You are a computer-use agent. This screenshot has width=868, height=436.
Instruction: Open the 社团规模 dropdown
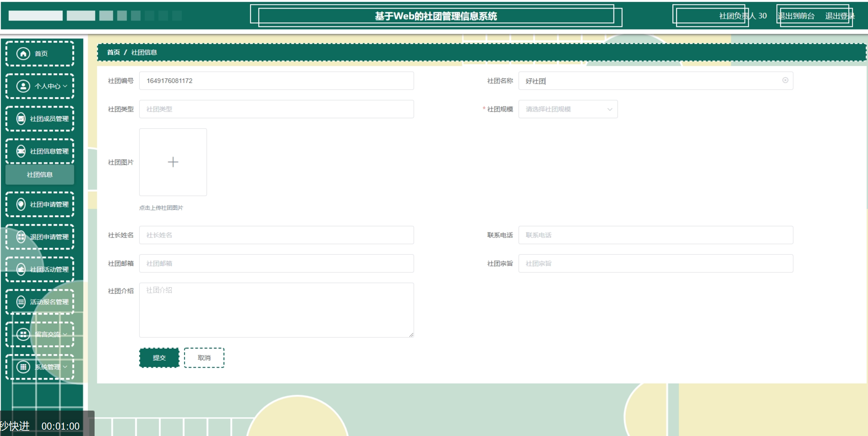[567, 109]
